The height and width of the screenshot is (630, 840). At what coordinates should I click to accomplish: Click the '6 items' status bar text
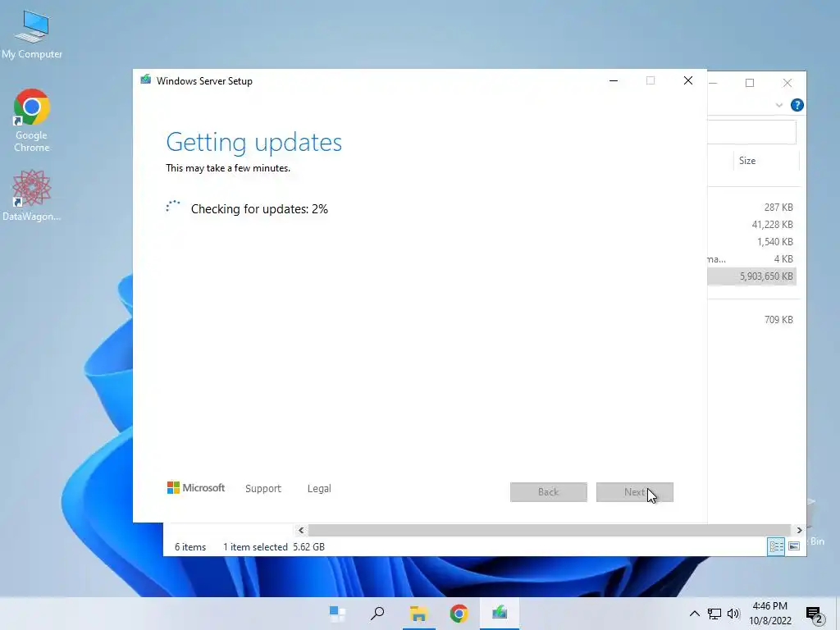click(x=190, y=547)
